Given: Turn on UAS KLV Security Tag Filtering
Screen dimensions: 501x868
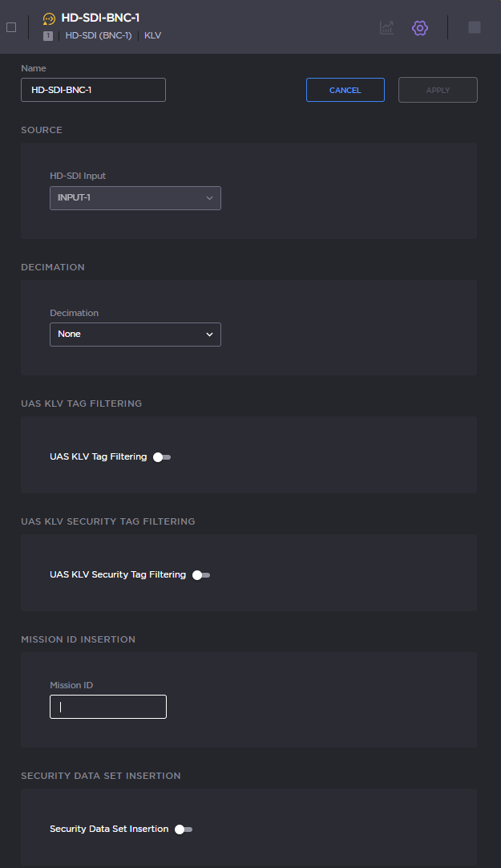Looking at the screenshot, I should point(201,575).
